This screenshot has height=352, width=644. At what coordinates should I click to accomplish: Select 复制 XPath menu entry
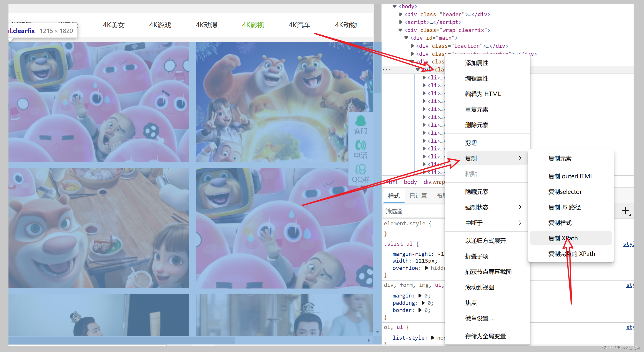(x=563, y=238)
